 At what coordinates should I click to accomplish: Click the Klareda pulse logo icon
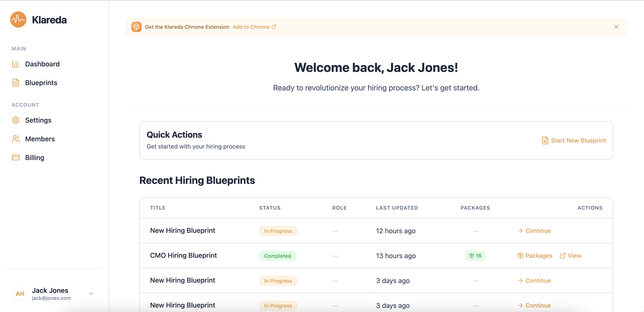point(18,19)
